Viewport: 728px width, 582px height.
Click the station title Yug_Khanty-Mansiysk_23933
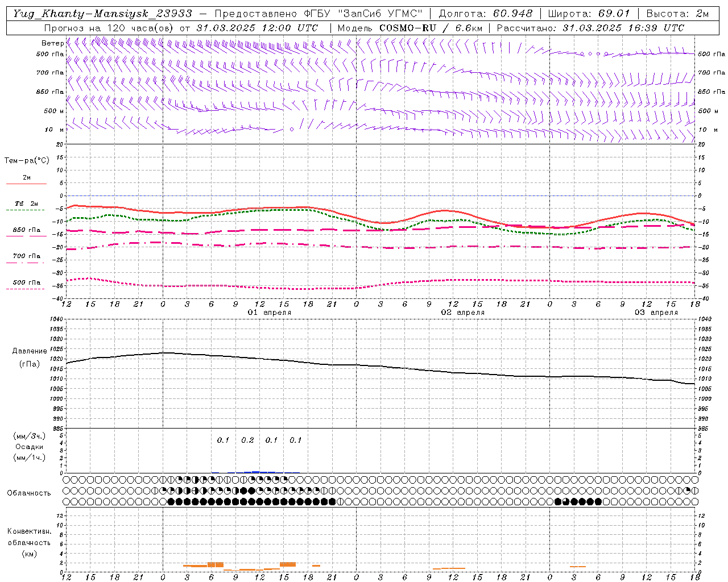(102, 13)
